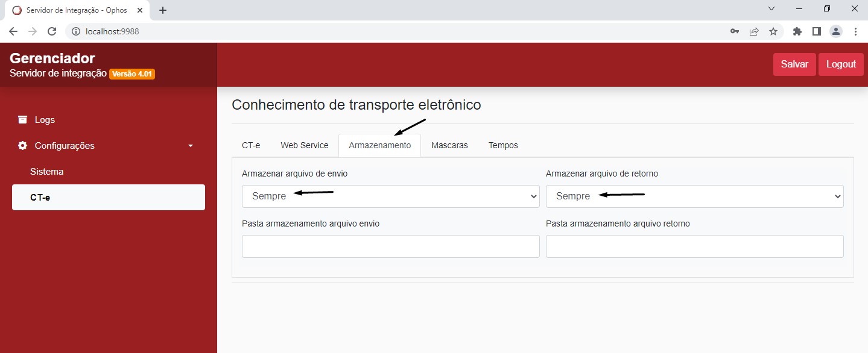Switch to the Web Service tab
Screen dimensions: 868x353
click(305, 145)
